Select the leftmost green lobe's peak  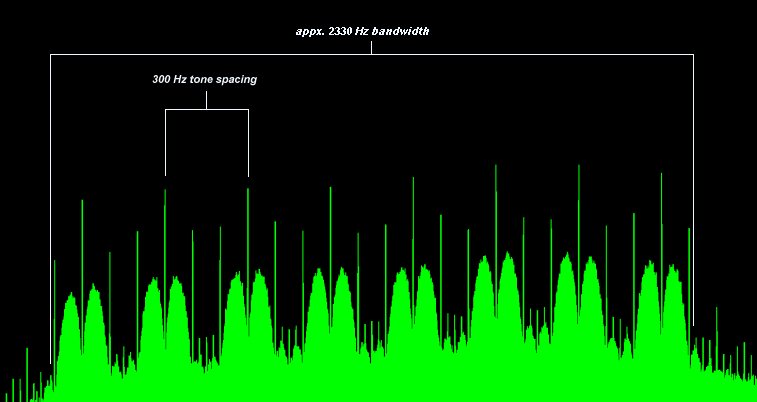[x=70, y=296]
